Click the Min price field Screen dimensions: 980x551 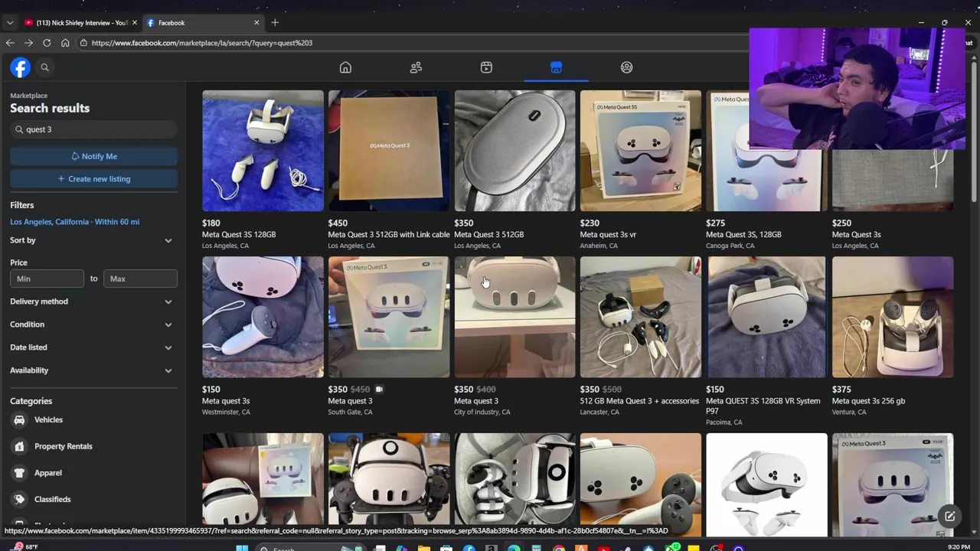pos(47,279)
